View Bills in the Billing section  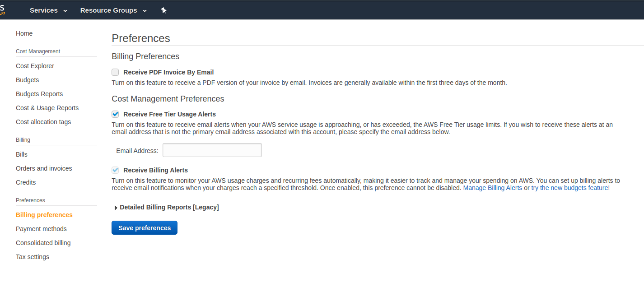pyautogui.click(x=22, y=154)
